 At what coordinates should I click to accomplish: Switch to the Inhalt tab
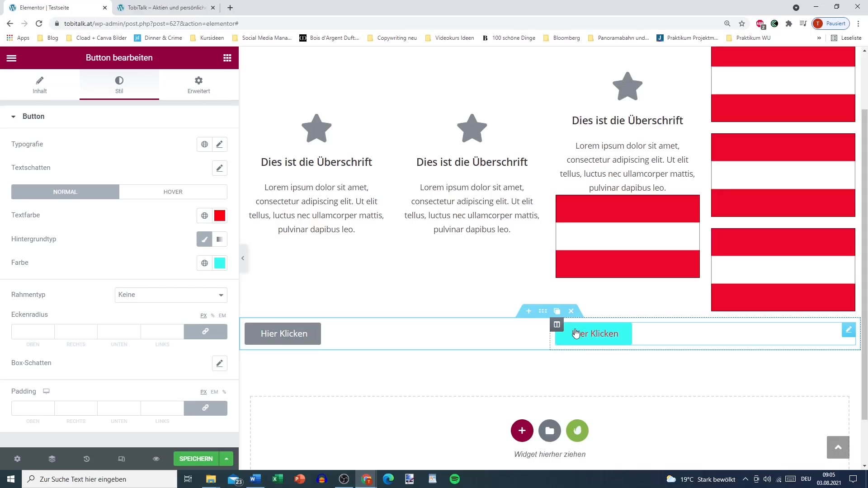40,84
